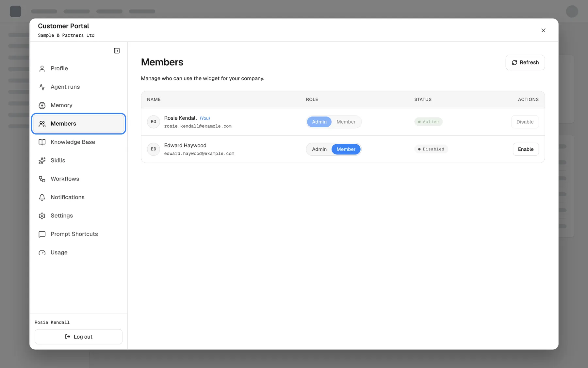Click the Agent runs activity icon
The height and width of the screenshot is (368, 588).
click(x=42, y=87)
